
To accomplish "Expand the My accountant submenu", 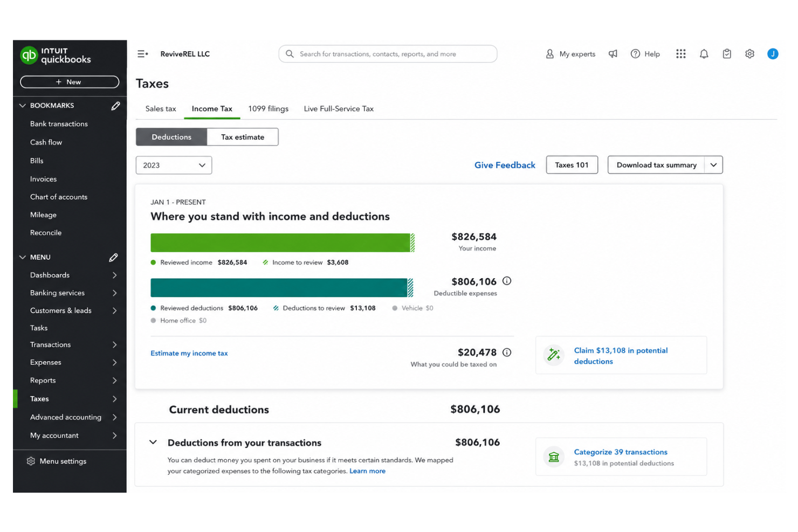I will [x=114, y=436].
